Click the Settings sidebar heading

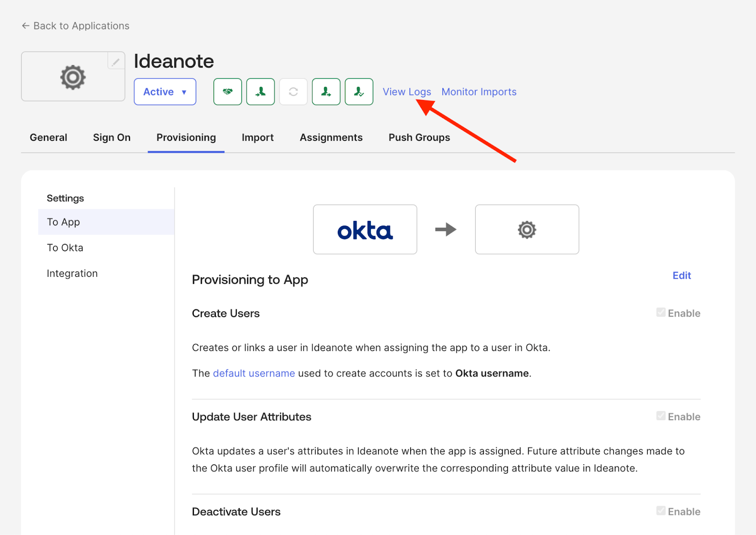[65, 198]
